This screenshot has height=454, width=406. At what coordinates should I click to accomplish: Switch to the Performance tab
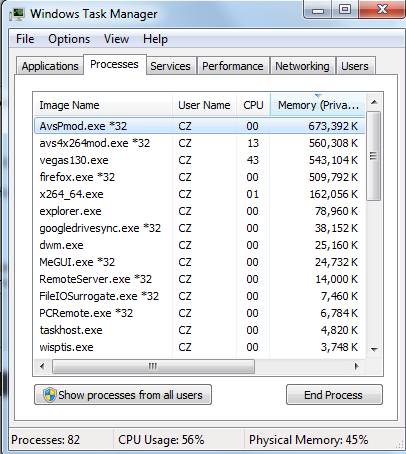click(x=233, y=66)
